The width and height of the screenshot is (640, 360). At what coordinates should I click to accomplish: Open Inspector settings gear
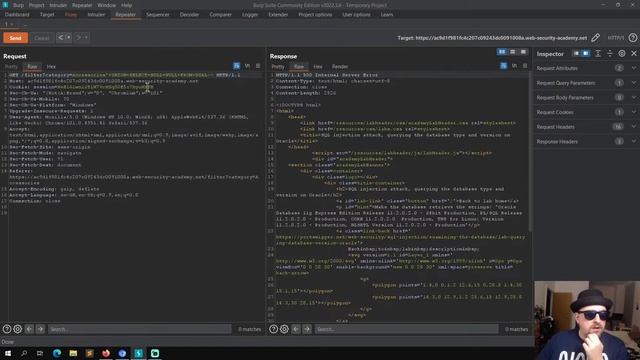point(622,54)
